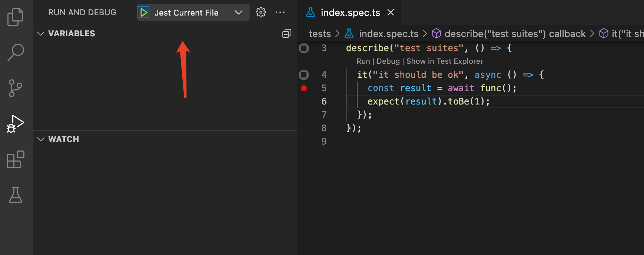Toggle the breakpoint on line 5
644x255 pixels.
[304, 88]
